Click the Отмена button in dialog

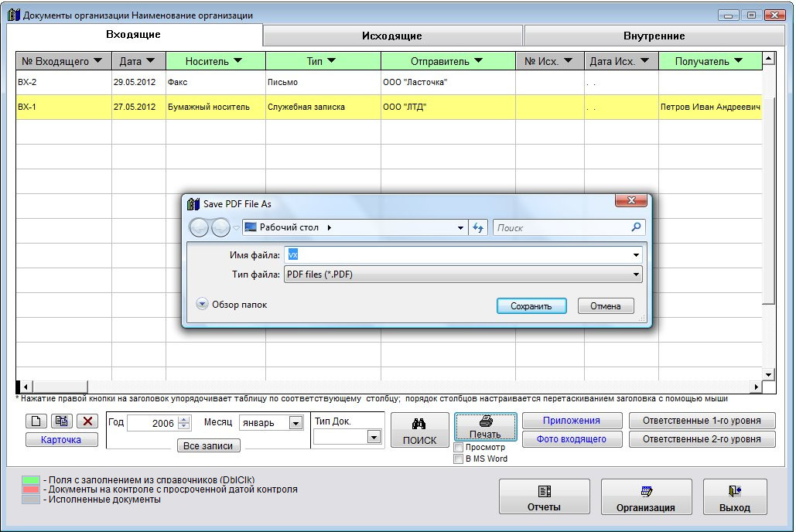pyautogui.click(x=605, y=306)
